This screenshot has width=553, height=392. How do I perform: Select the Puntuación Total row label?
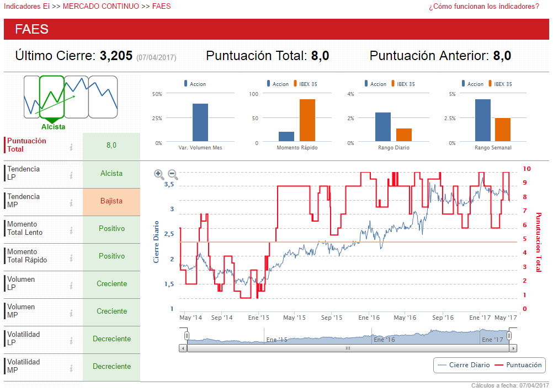(26, 145)
